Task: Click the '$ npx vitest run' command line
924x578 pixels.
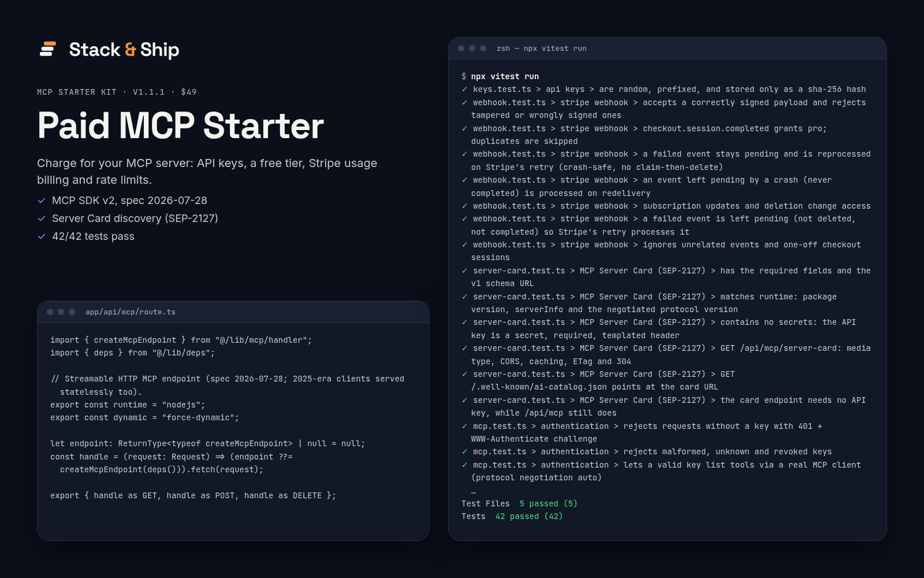Action: tap(500, 76)
